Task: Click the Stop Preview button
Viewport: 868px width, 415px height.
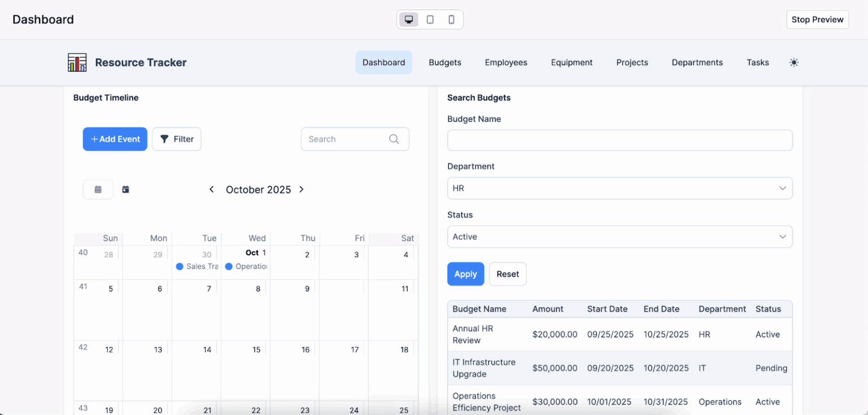Action: tap(817, 19)
